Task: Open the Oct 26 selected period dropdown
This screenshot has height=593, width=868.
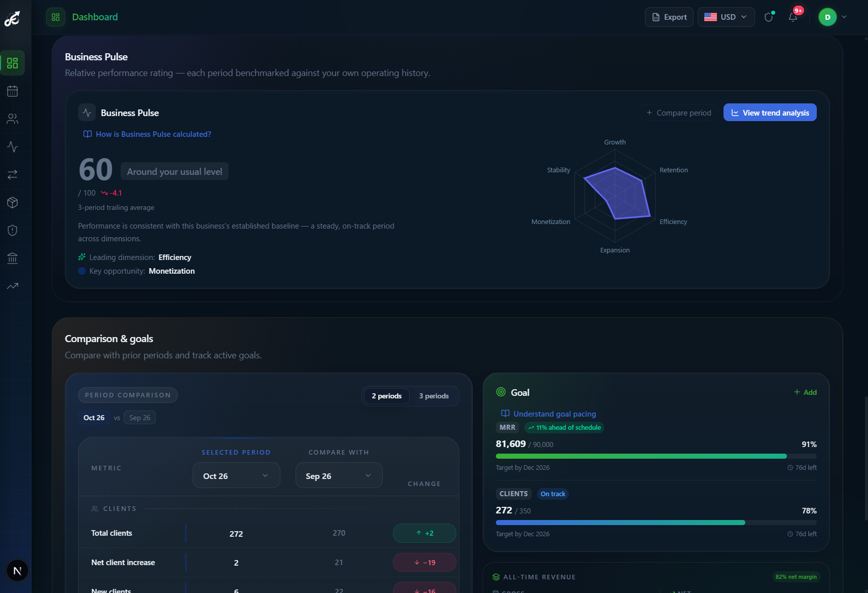Action: coord(236,475)
